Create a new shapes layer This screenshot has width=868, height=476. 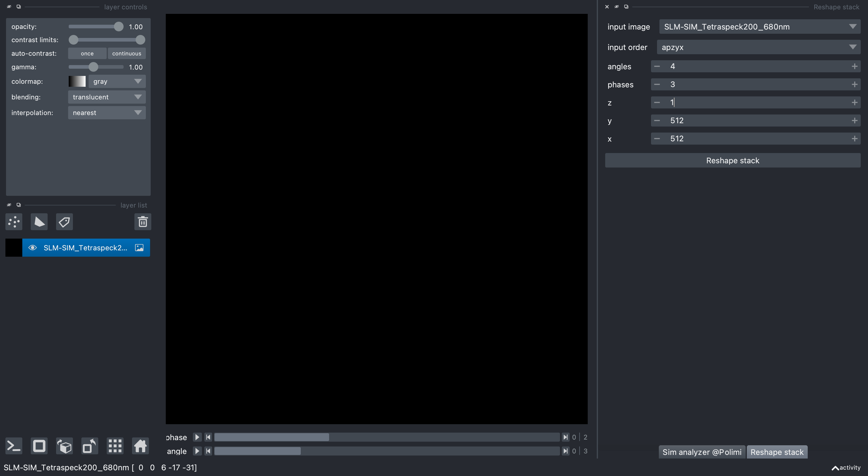click(x=39, y=222)
